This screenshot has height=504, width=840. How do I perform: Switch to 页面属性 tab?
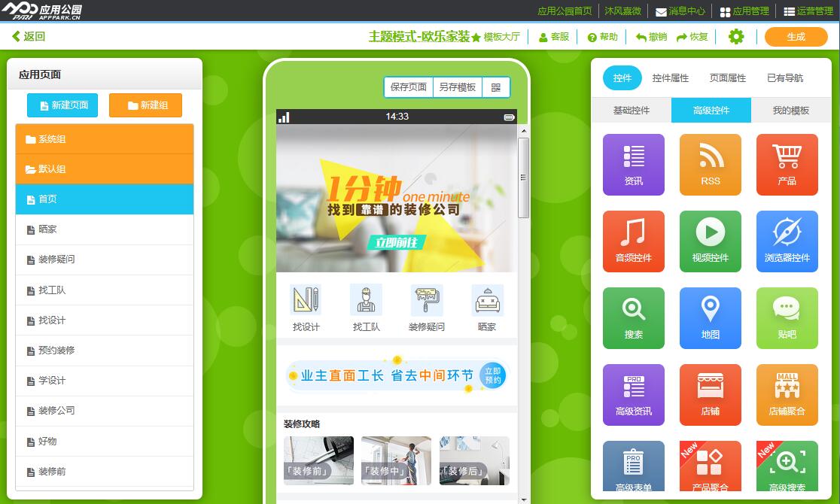click(727, 78)
